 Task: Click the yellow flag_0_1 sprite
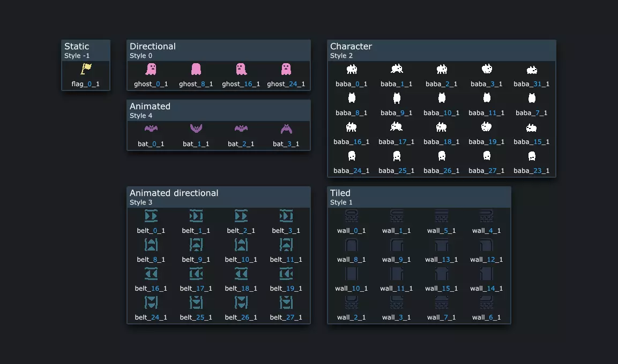pyautogui.click(x=86, y=69)
